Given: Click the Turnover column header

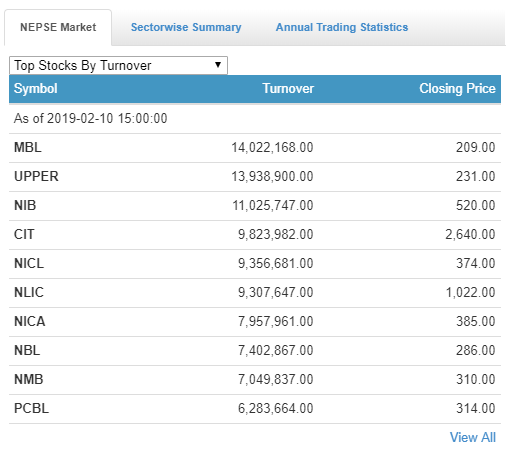Looking at the screenshot, I should point(288,89).
